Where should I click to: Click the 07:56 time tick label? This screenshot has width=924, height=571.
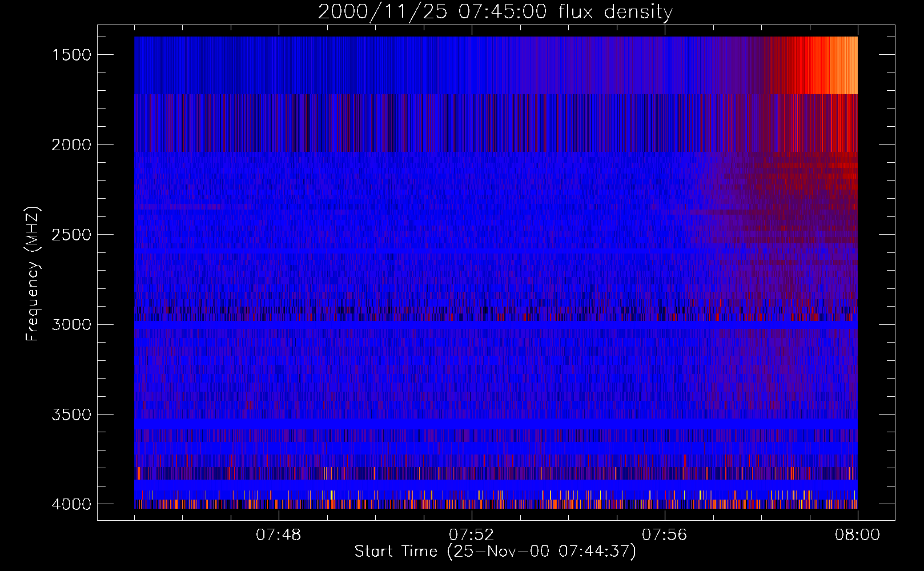(x=664, y=535)
